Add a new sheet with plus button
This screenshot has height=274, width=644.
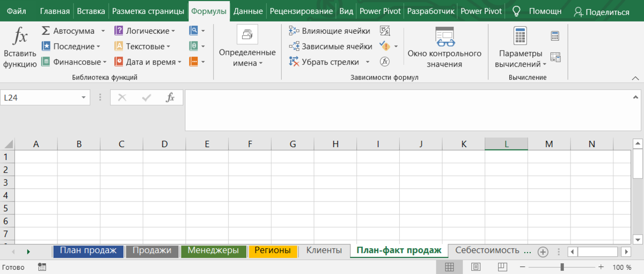tap(543, 251)
